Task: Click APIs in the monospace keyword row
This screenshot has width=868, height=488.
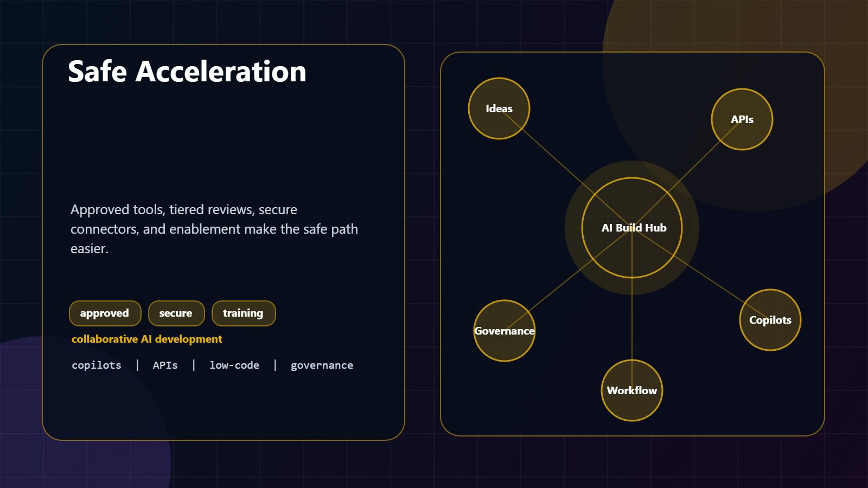Action: (x=165, y=365)
